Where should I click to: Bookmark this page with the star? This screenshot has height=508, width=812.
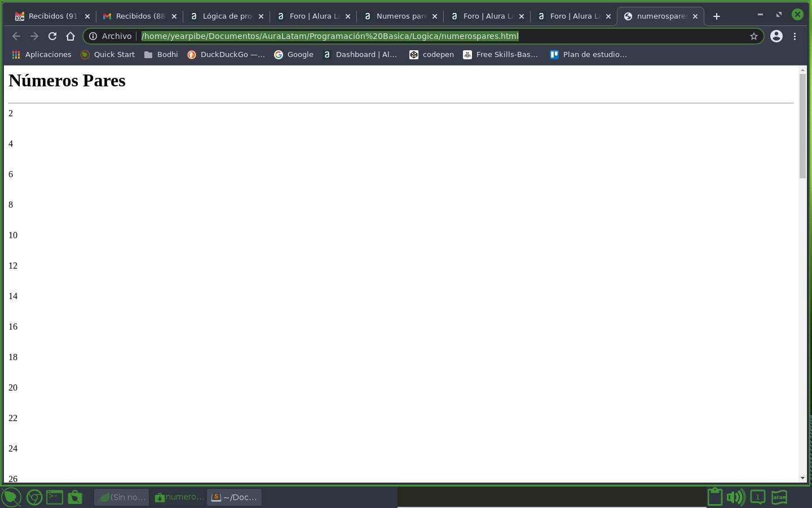coord(753,36)
